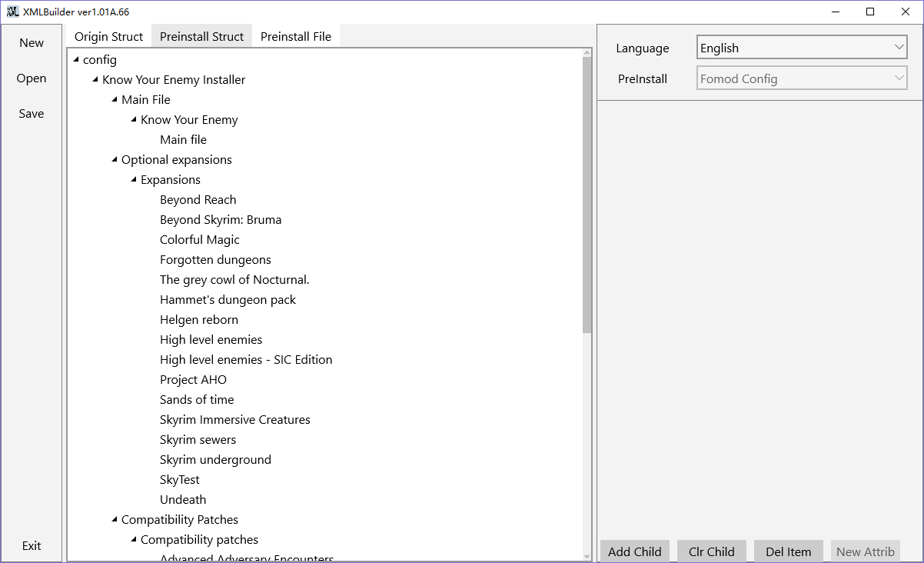Collapse the Know Your Enemy node
The width and height of the screenshot is (924, 563).
pyautogui.click(x=134, y=120)
